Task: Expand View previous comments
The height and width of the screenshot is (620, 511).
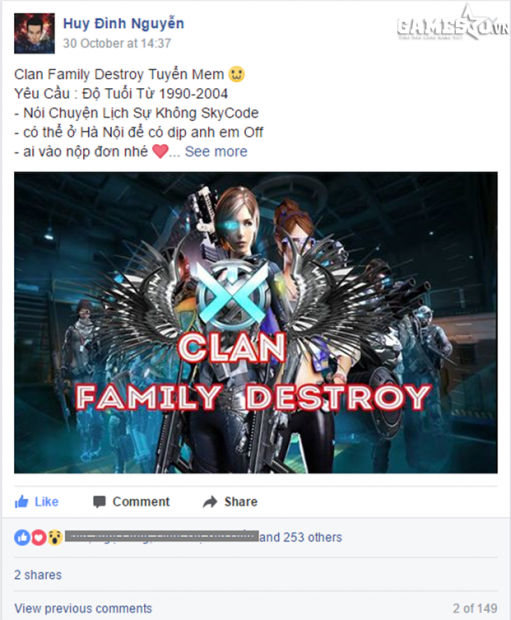Action: coord(83,608)
